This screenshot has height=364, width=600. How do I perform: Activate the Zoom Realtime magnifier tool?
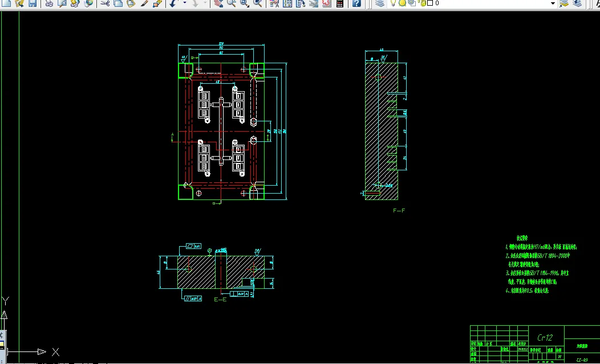coord(232,3)
